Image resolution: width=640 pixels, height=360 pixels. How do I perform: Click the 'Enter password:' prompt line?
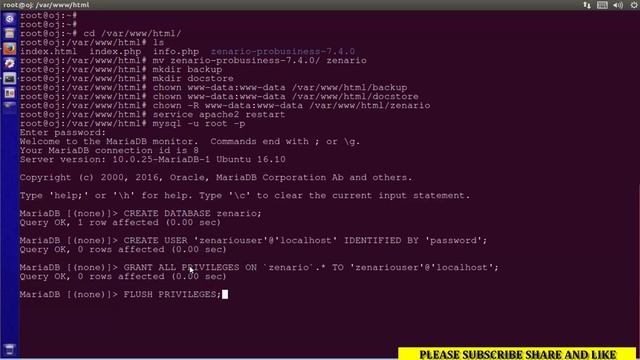[x=63, y=132]
